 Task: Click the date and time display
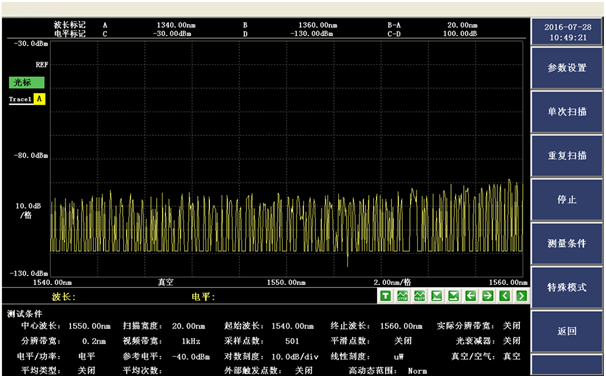click(x=567, y=32)
